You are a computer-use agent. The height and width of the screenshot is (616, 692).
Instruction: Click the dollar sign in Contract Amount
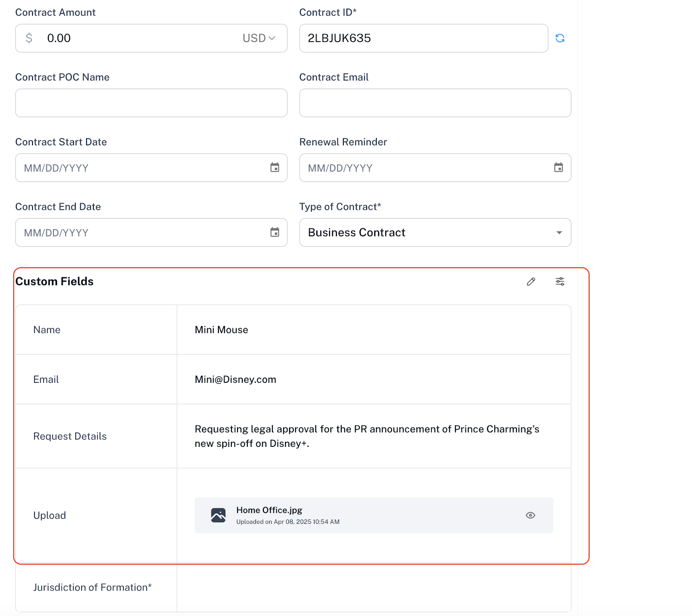pyautogui.click(x=29, y=38)
